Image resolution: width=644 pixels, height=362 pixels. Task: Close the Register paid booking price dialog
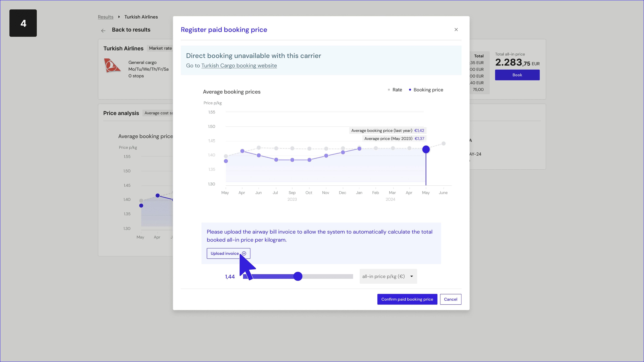456,30
